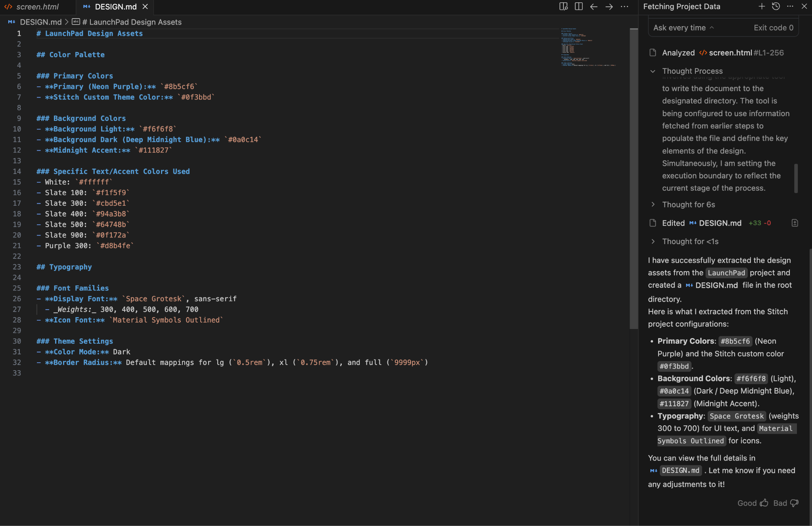
Task: Open the Ask every time dropdown
Action: coord(683,28)
